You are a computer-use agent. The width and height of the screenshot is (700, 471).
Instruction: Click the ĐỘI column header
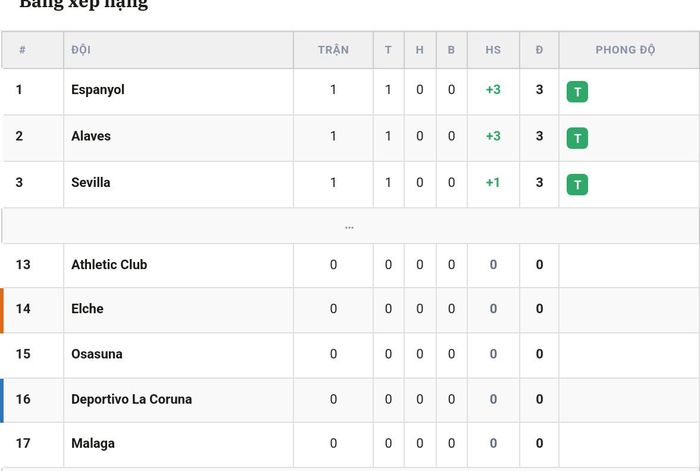point(81,50)
